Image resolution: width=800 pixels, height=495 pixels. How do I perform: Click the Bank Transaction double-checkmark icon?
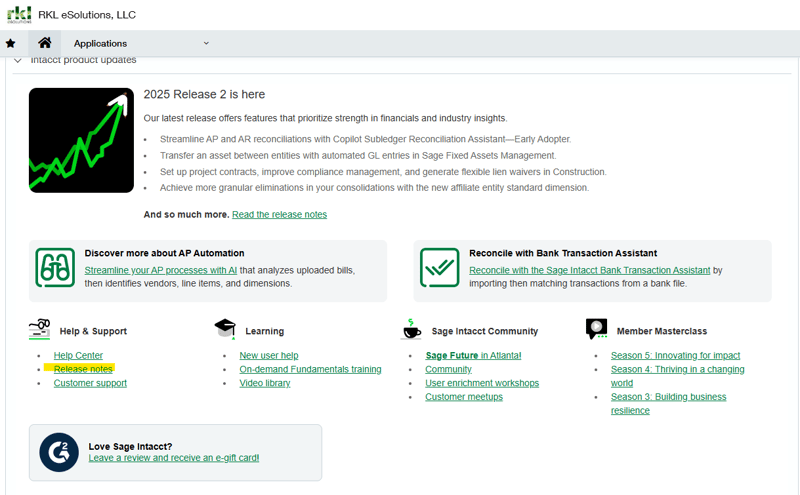tap(439, 268)
